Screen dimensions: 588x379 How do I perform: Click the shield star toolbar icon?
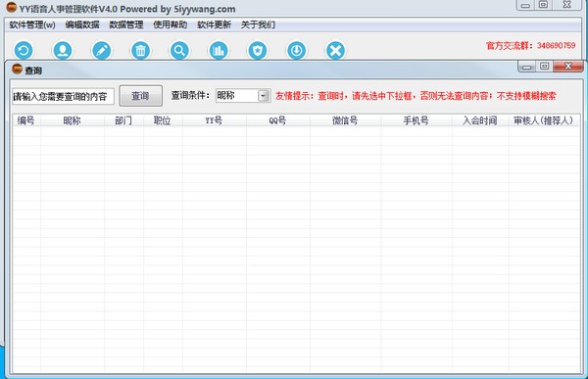(x=258, y=50)
